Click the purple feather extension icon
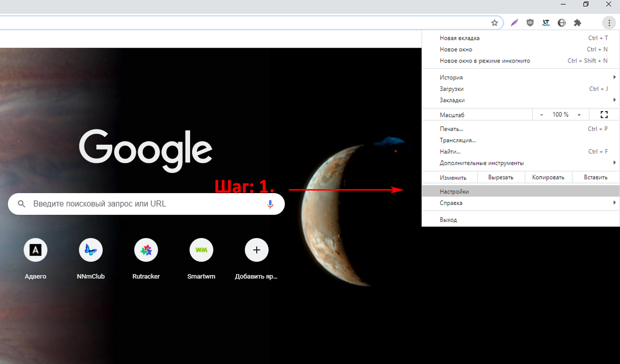The height and width of the screenshot is (364, 620). coord(514,23)
